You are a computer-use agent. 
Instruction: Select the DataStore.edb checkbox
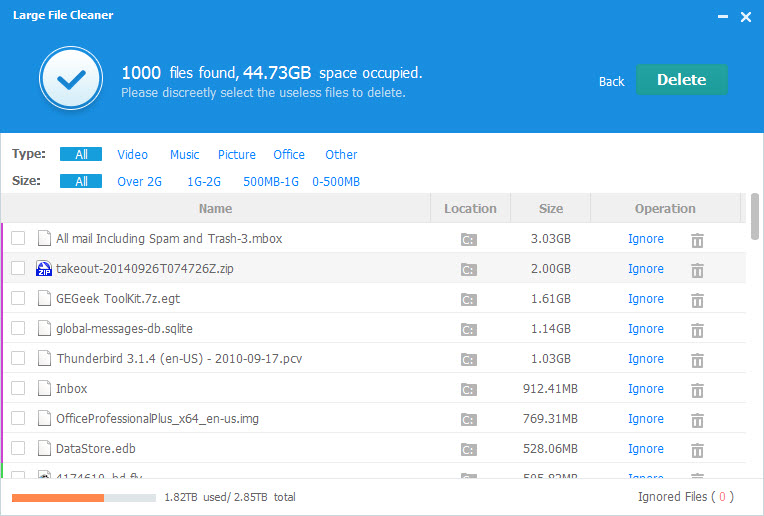pyautogui.click(x=18, y=448)
